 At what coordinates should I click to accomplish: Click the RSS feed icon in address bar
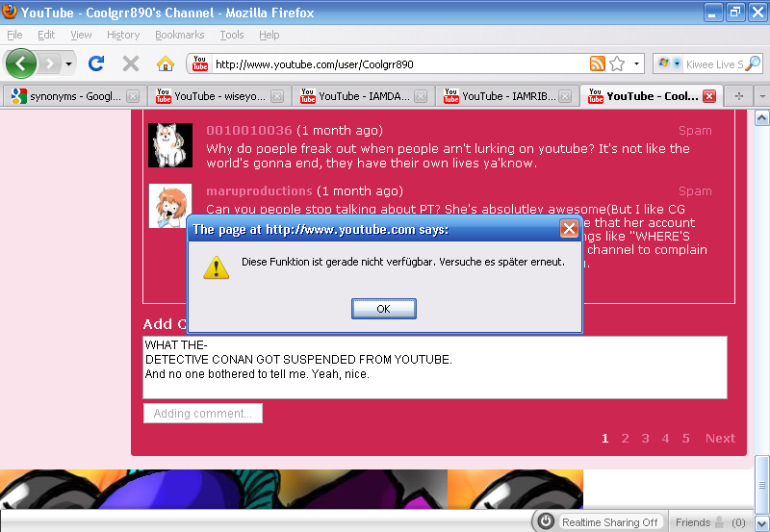(x=597, y=63)
